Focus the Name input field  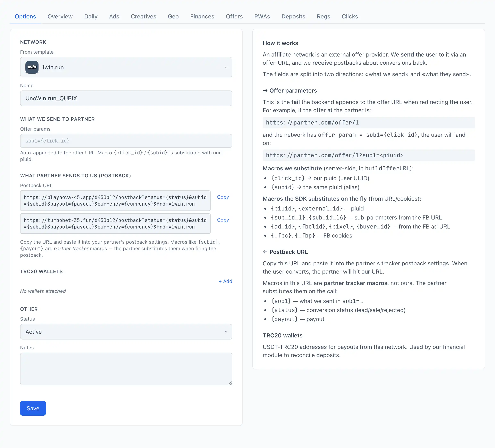pyautogui.click(x=126, y=98)
